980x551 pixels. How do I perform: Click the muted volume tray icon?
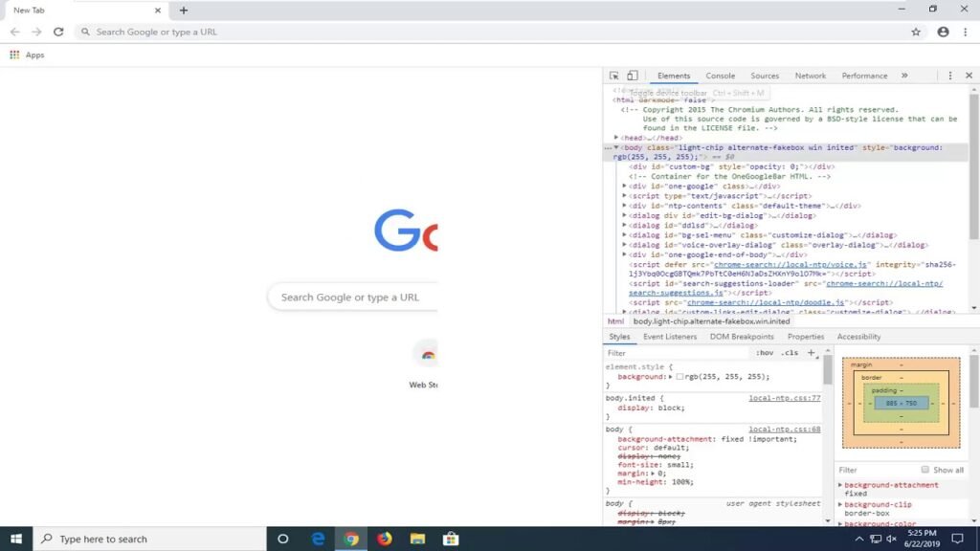click(x=891, y=539)
